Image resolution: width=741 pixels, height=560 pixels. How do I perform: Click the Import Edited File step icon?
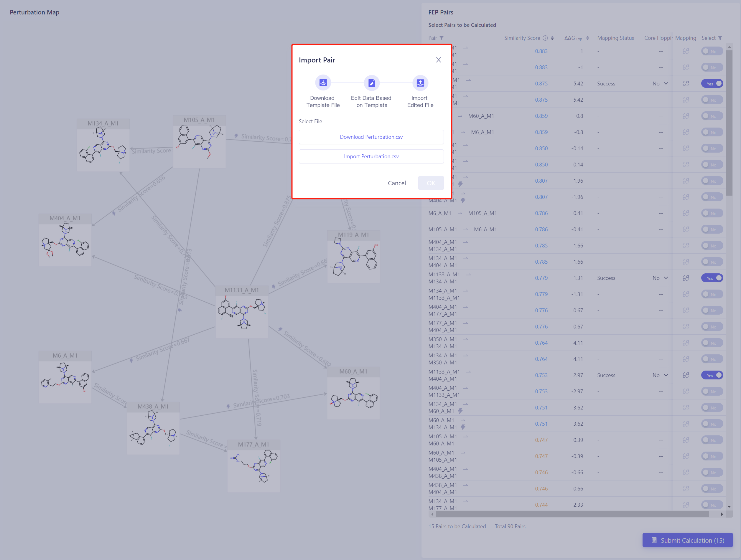[x=420, y=83]
